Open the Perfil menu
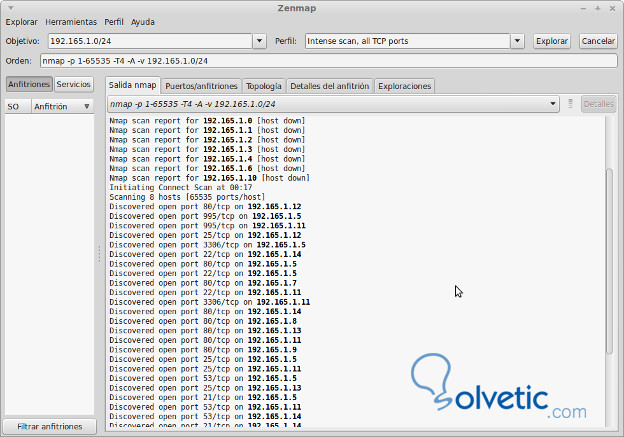Viewport: 624px width, 437px height. coord(114,22)
